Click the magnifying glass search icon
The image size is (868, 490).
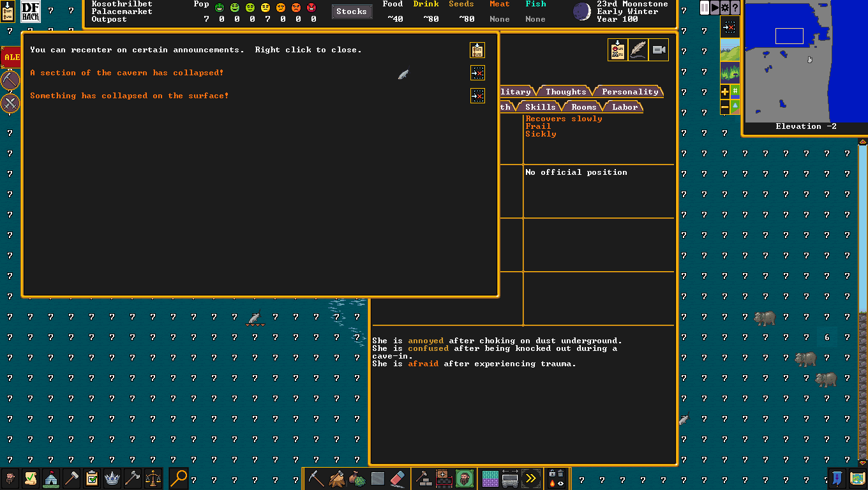(x=179, y=477)
